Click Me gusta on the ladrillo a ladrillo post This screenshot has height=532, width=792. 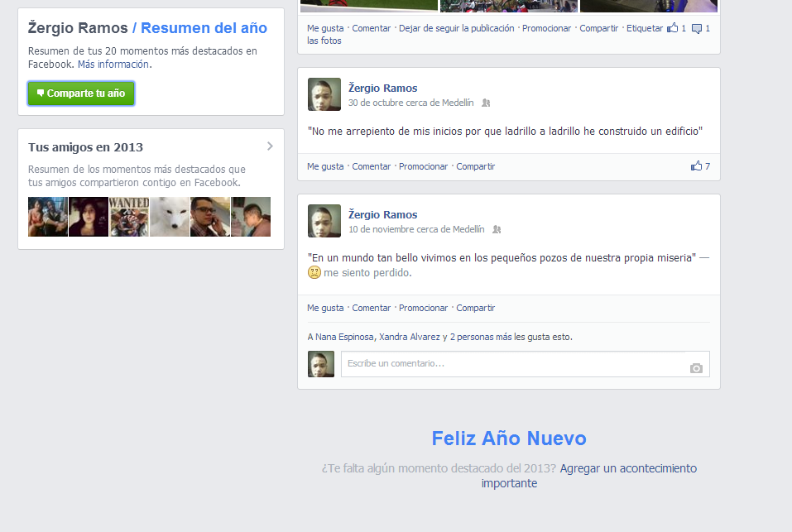(325, 166)
